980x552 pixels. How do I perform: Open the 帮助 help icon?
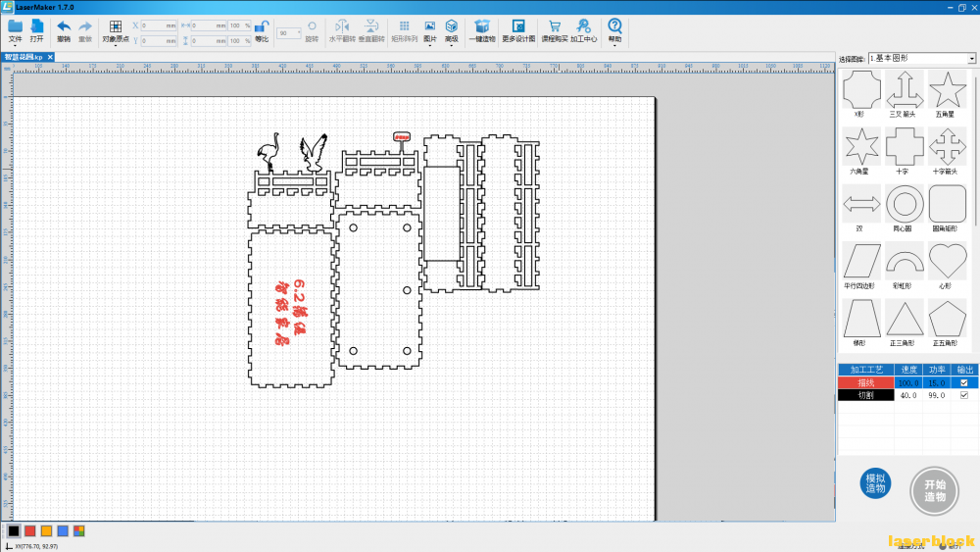615,25
